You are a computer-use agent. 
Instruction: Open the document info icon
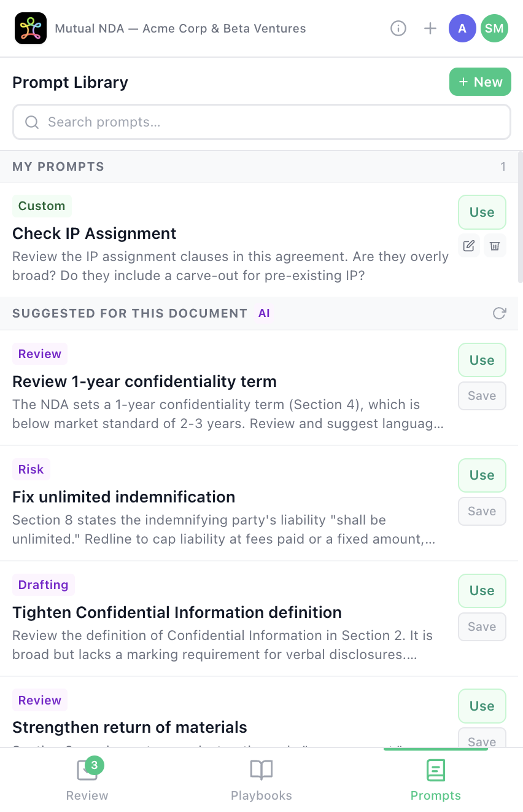[398, 28]
